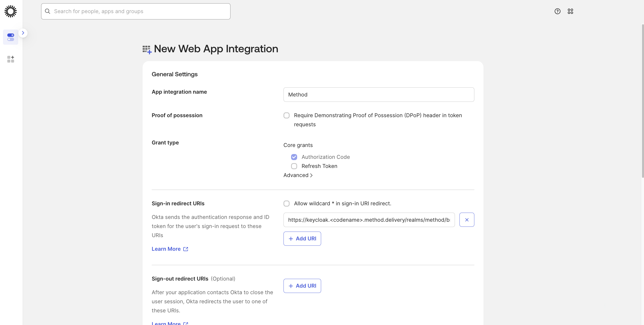The height and width of the screenshot is (325, 644).
Task: Open the apps grid icon in header
Action: point(570,11)
